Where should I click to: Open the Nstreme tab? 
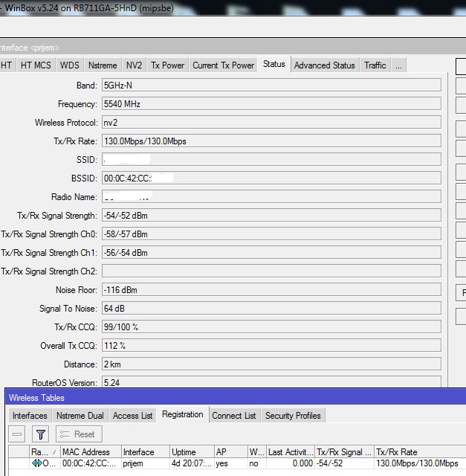[103, 65]
